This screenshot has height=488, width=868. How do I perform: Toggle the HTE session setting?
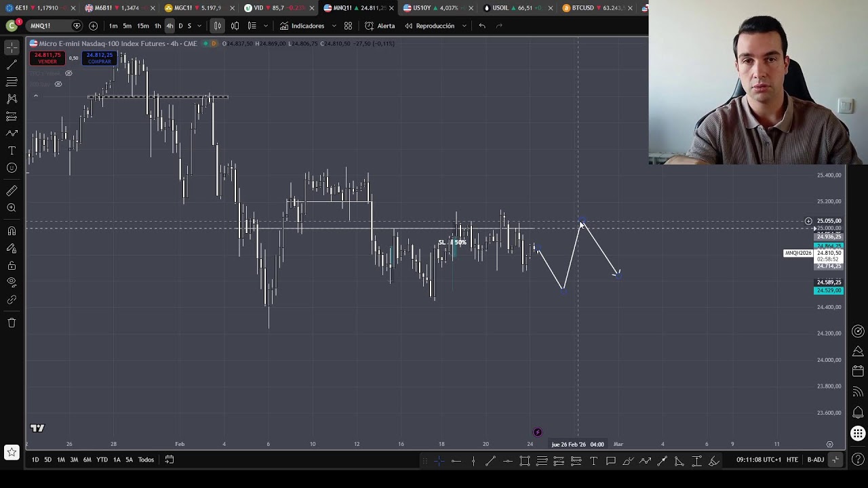click(792, 460)
